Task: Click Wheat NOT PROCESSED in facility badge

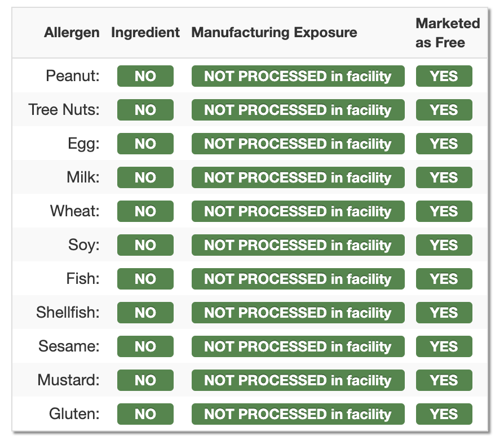Action: [298, 211]
